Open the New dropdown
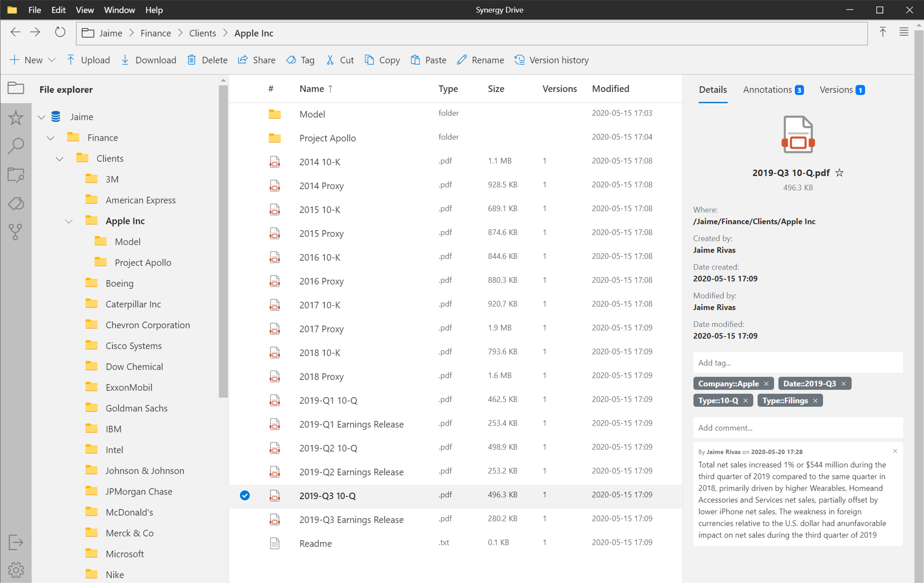This screenshot has height=583, width=924. pos(33,60)
